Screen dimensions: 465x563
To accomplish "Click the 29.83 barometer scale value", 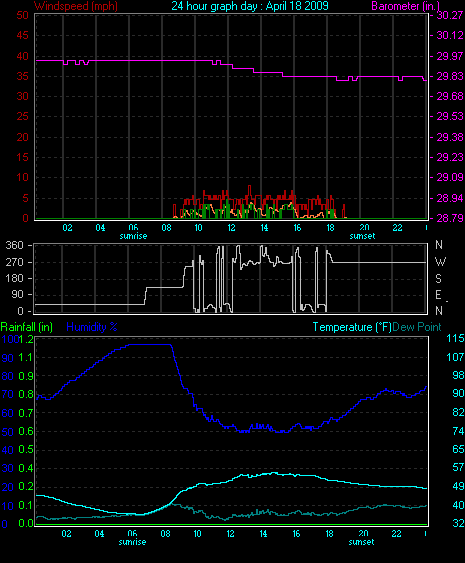I will pos(450,76).
